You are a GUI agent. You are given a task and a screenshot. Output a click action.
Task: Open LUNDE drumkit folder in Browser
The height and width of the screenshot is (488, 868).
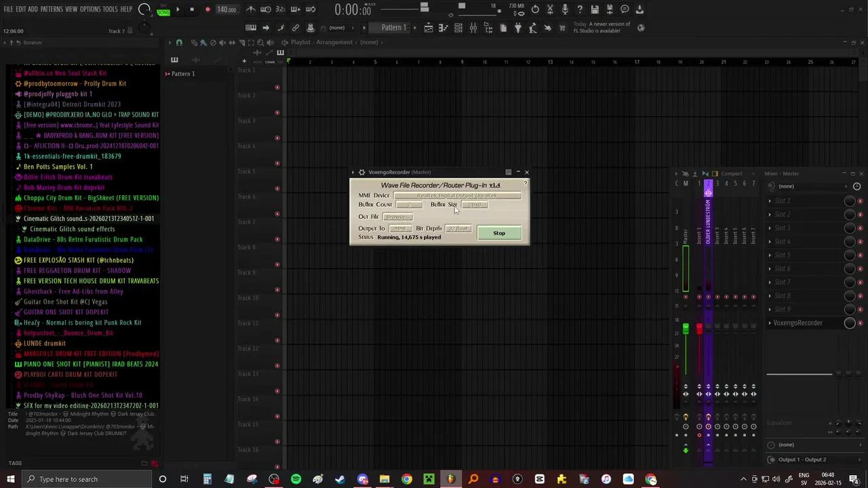coord(44,344)
